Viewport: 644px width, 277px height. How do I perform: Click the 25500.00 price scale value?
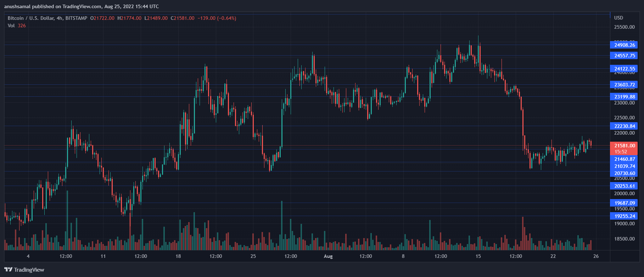pyautogui.click(x=624, y=27)
